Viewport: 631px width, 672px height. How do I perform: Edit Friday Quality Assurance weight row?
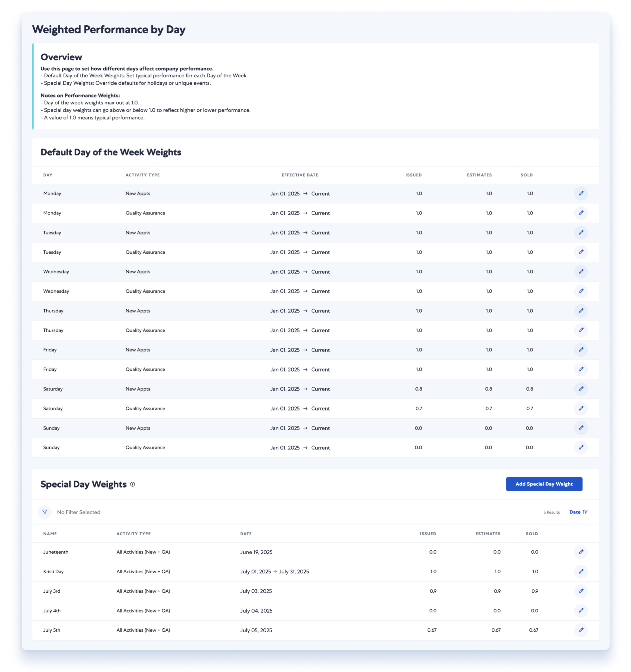[581, 370]
